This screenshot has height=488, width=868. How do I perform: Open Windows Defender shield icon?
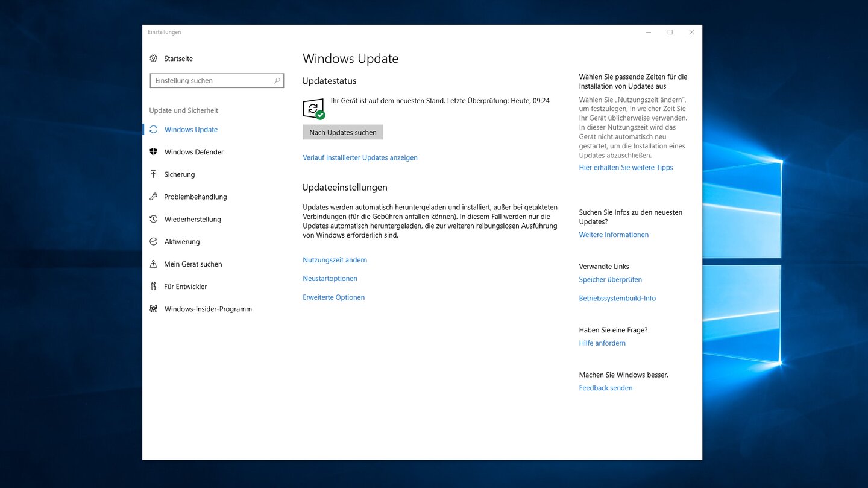click(153, 152)
